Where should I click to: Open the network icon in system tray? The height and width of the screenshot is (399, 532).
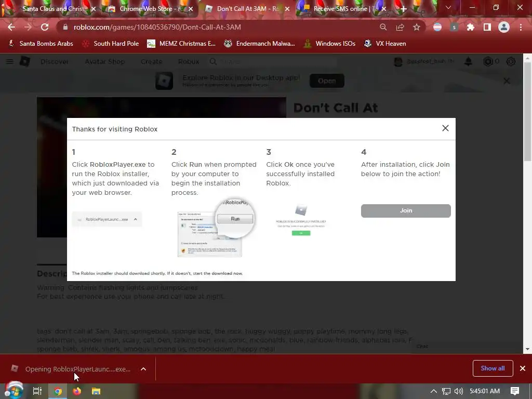coord(446,391)
